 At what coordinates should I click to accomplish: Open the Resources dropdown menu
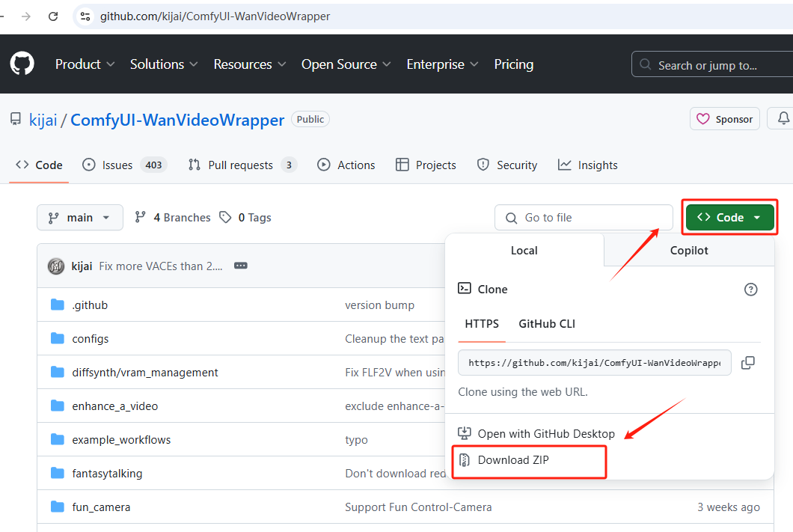click(250, 64)
